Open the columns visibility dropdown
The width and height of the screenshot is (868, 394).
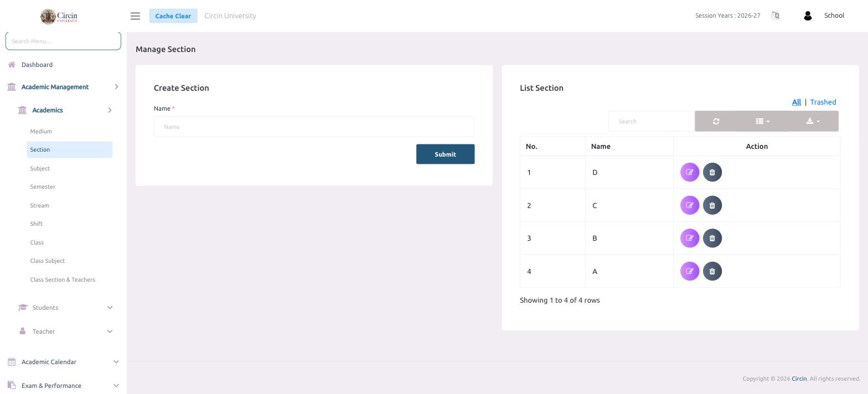pos(763,121)
